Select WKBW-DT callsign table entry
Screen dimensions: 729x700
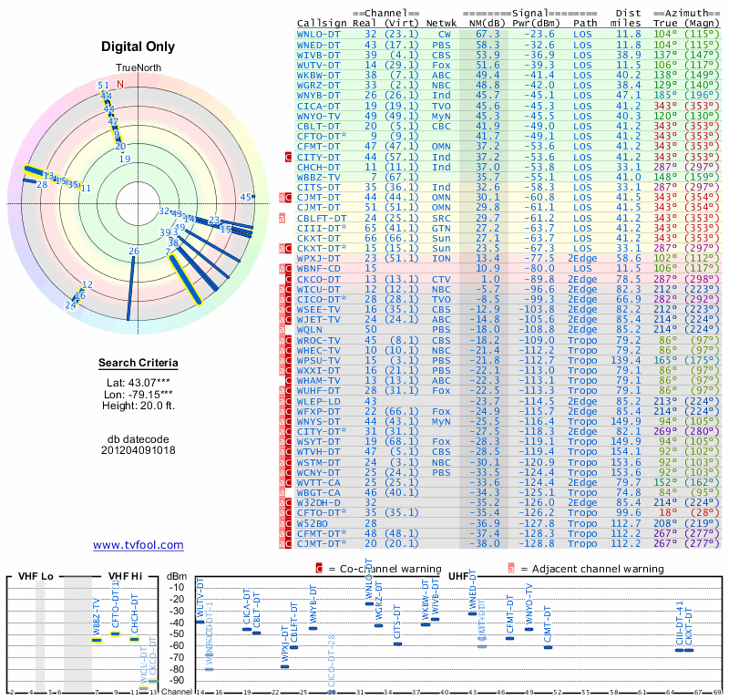tap(318, 76)
